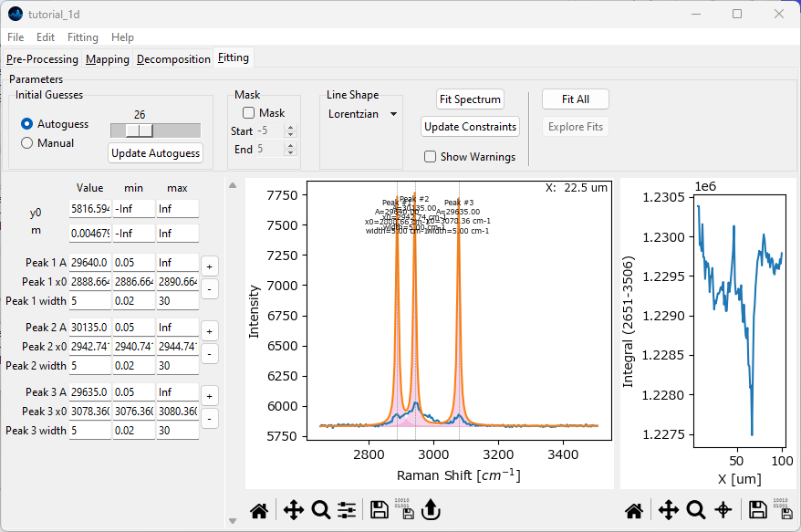The width and height of the screenshot is (801, 532).
Task: Click the Autoguess threshold slider
Action: (154, 130)
